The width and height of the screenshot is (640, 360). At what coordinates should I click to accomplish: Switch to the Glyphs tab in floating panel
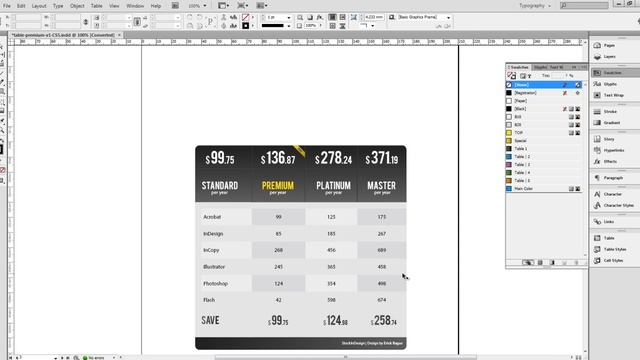coord(540,67)
